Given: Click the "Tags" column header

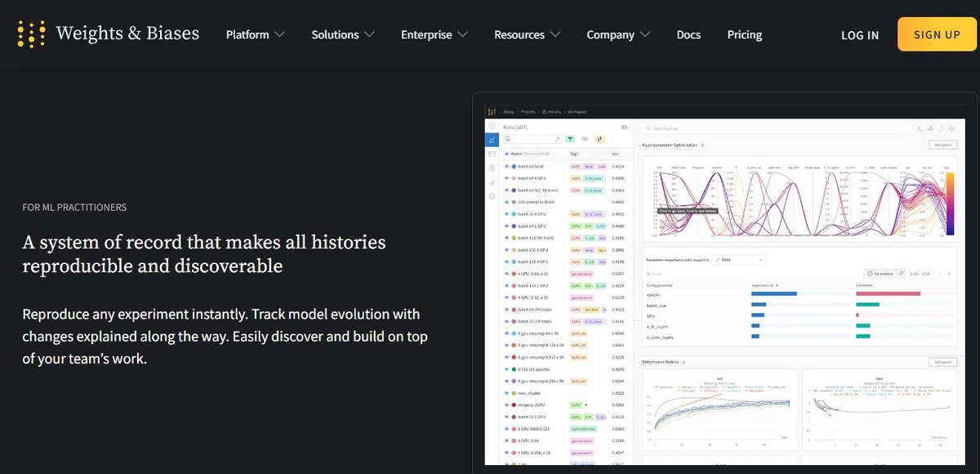Looking at the screenshot, I should pos(574,154).
